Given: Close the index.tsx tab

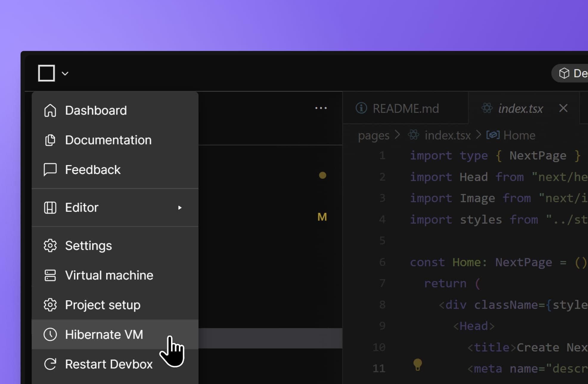Looking at the screenshot, I should point(563,108).
